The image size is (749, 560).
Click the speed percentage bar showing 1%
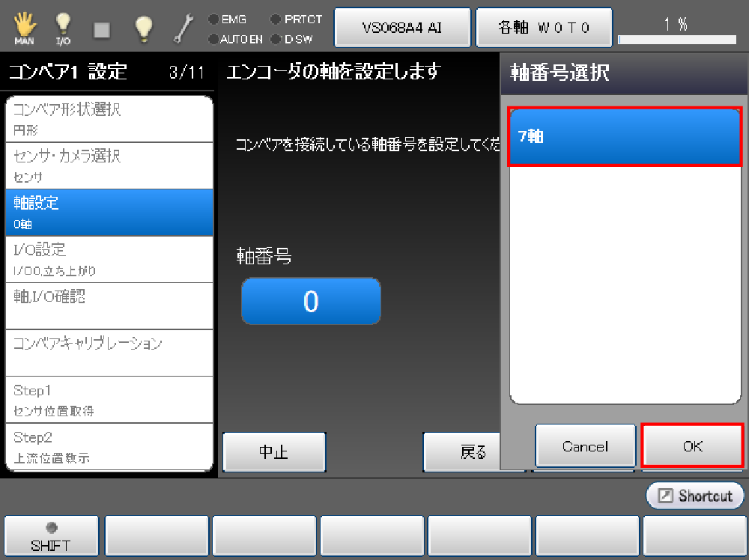point(676,31)
